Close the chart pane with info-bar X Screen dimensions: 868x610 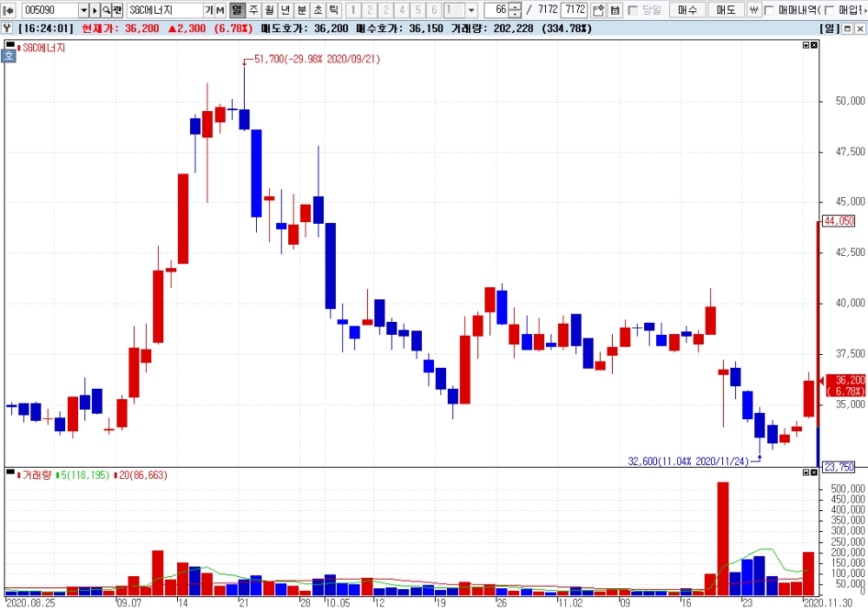coord(860,29)
